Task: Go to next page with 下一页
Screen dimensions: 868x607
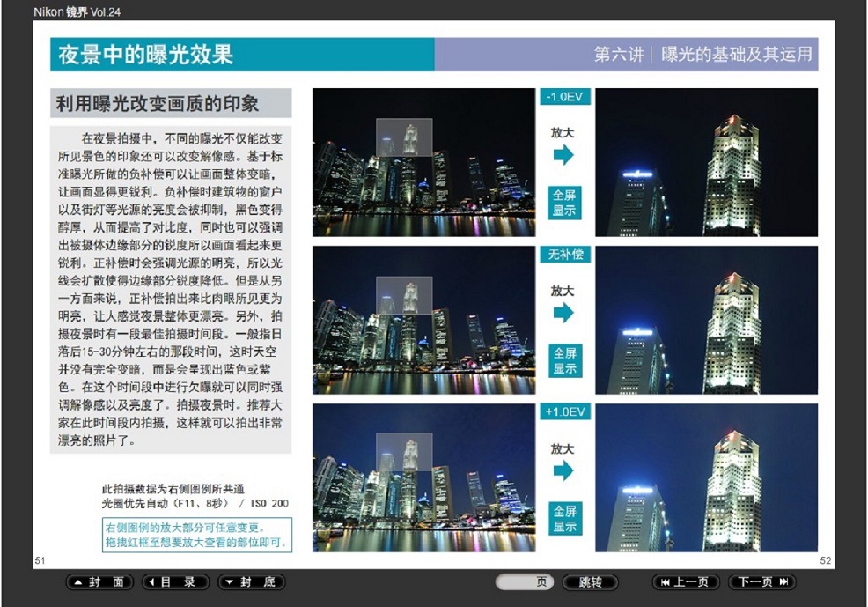Action: (x=762, y=582)
